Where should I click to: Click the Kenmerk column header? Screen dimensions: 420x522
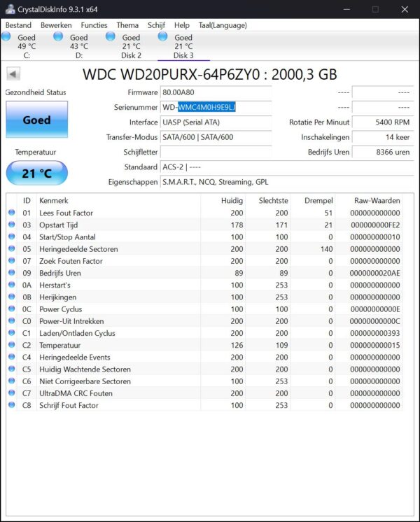pyautogui.click(x=54, y=200)
